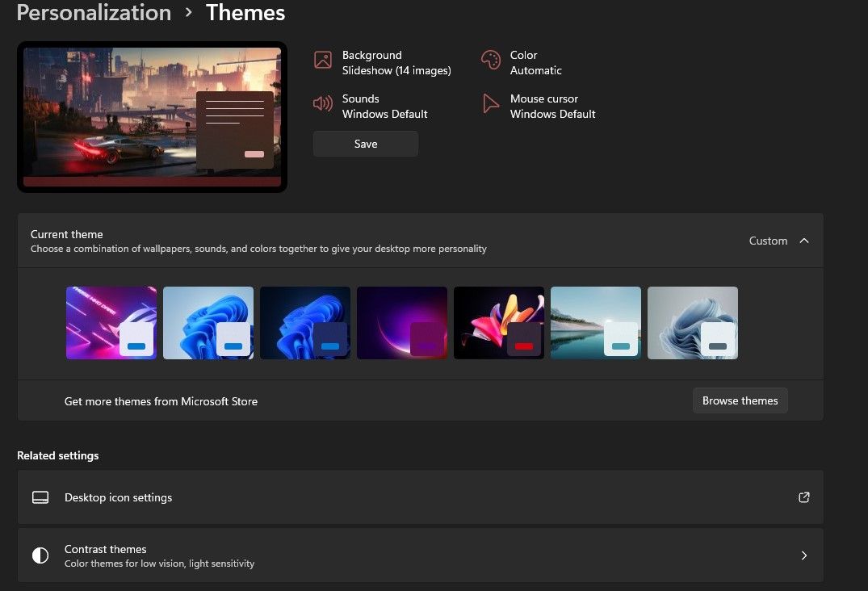This screenshot has height=591, width=868.
Task: Open Background slideshow settings via the picture icon
Action: pos(322,60)
